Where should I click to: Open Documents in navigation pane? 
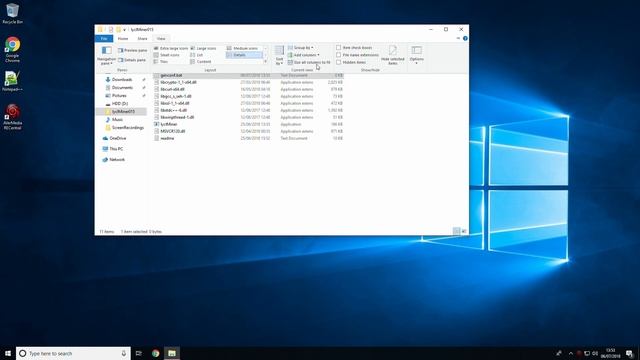point(122,87)
